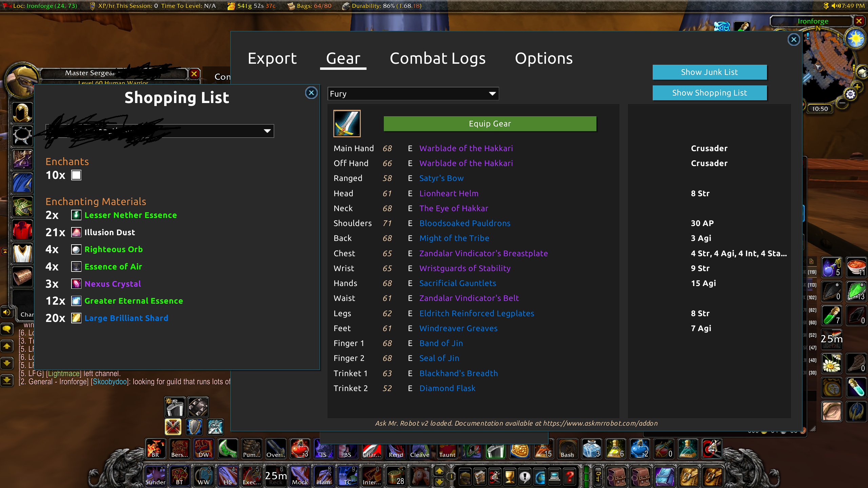Click the Intercept action icon

(x=372, y=476)
